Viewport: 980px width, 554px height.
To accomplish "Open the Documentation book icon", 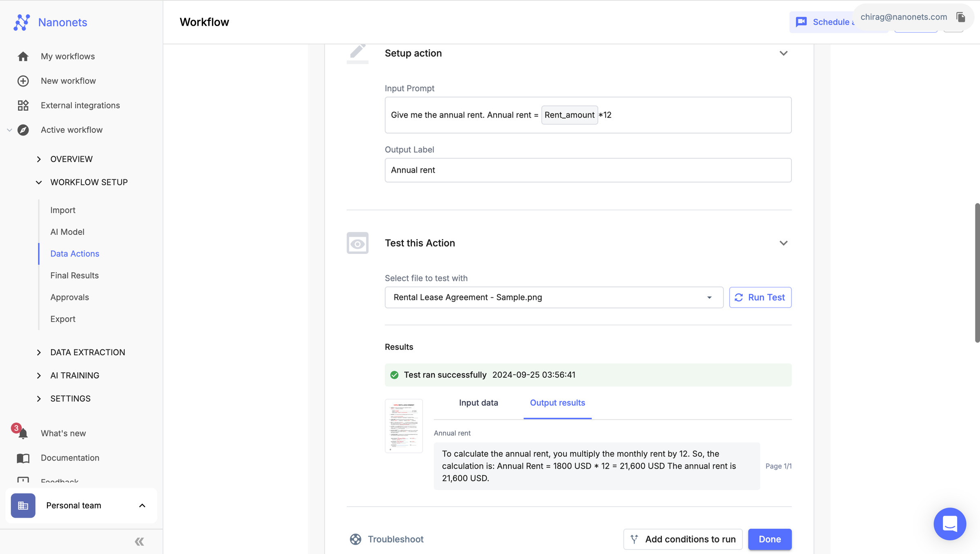I will (x=23, y=458).
